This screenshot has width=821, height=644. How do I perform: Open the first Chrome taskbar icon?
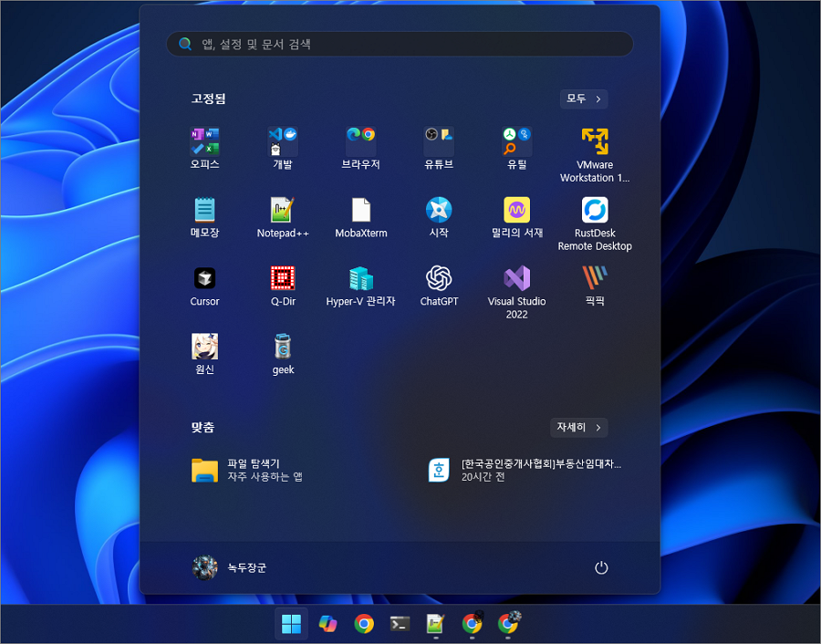(x=364, y=624)
